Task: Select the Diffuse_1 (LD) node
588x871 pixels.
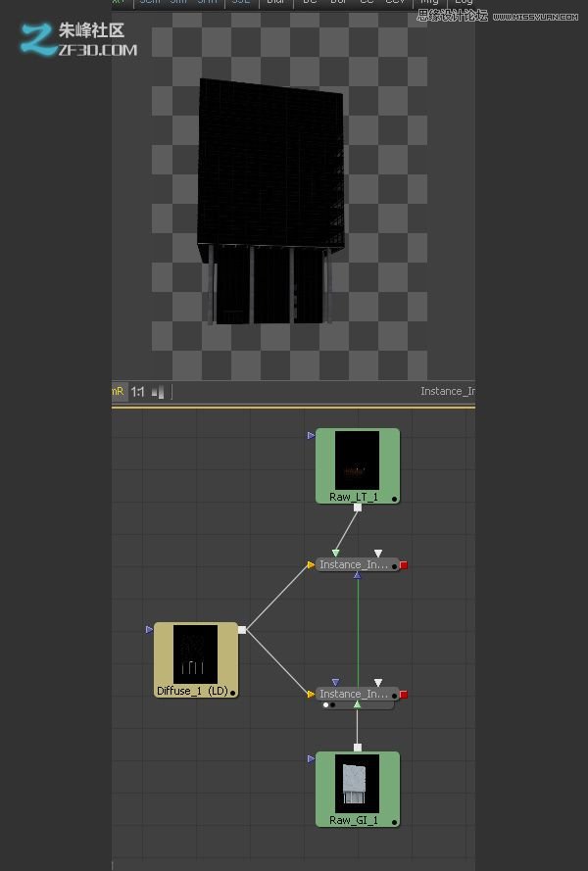Action: [196, 659]
